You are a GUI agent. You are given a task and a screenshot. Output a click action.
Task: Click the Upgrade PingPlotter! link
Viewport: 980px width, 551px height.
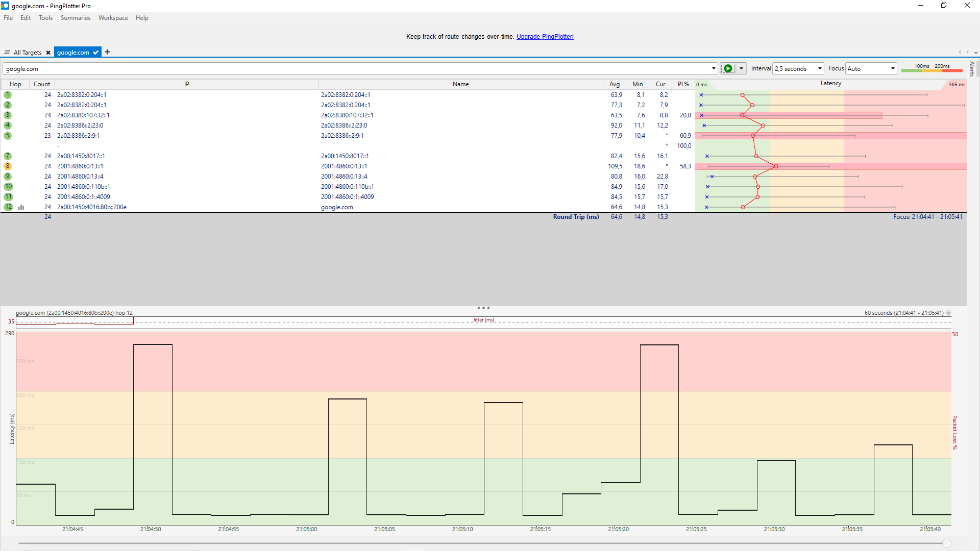point(545,37)
